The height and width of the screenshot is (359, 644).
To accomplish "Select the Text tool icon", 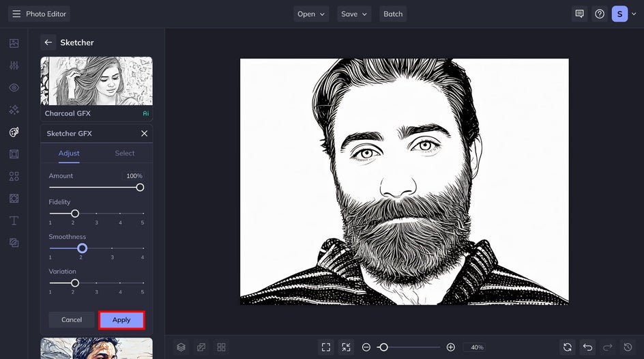I will (14, 220).
